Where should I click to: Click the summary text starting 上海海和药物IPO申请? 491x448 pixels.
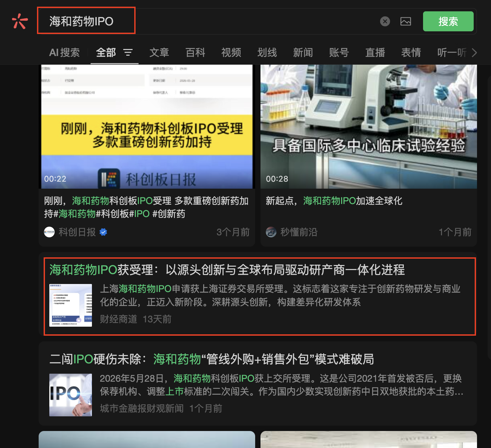pyautogui.click(x=280, y=295)
